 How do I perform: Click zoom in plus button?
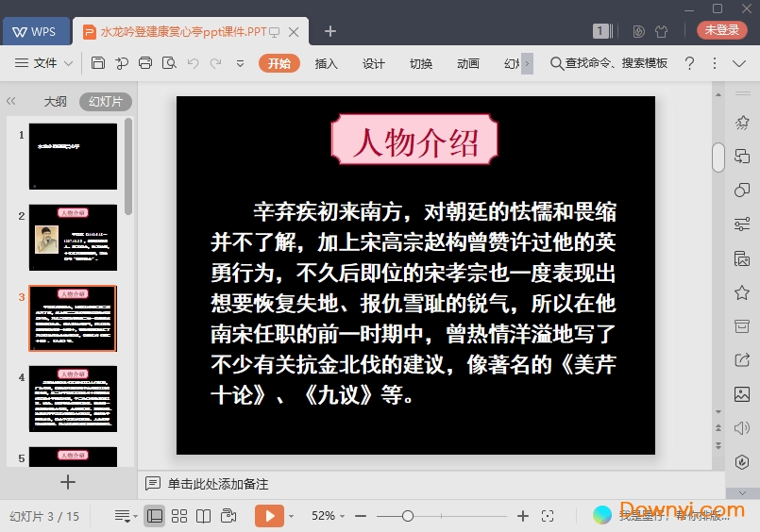tap(522, 516)
